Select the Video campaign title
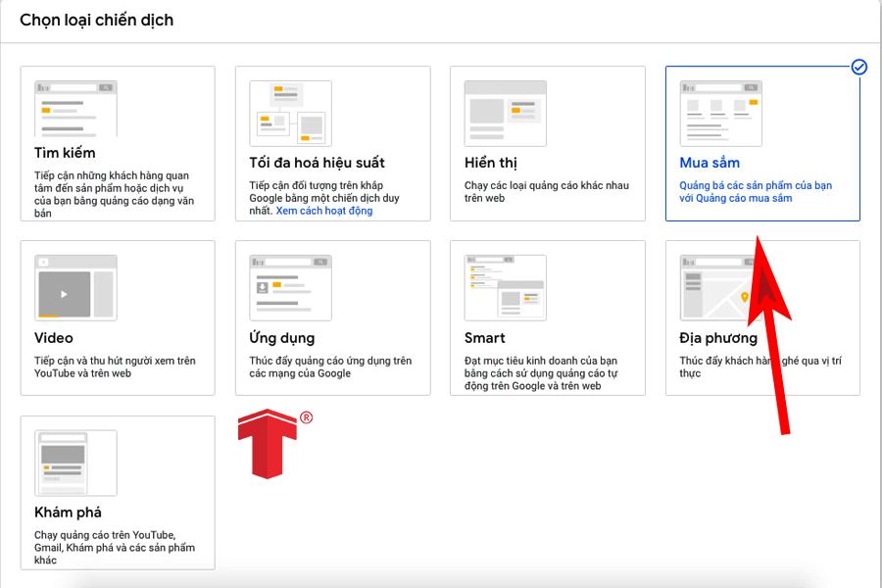 coord(54,337)
